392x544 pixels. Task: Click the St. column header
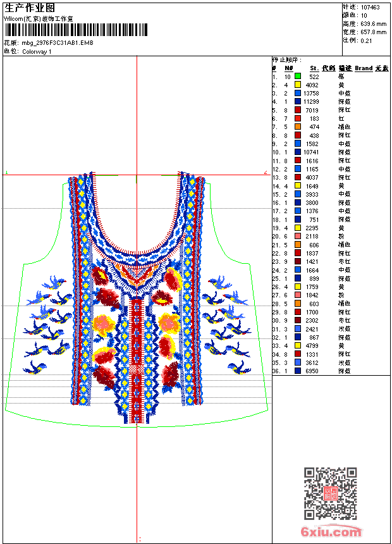(314, 68)
